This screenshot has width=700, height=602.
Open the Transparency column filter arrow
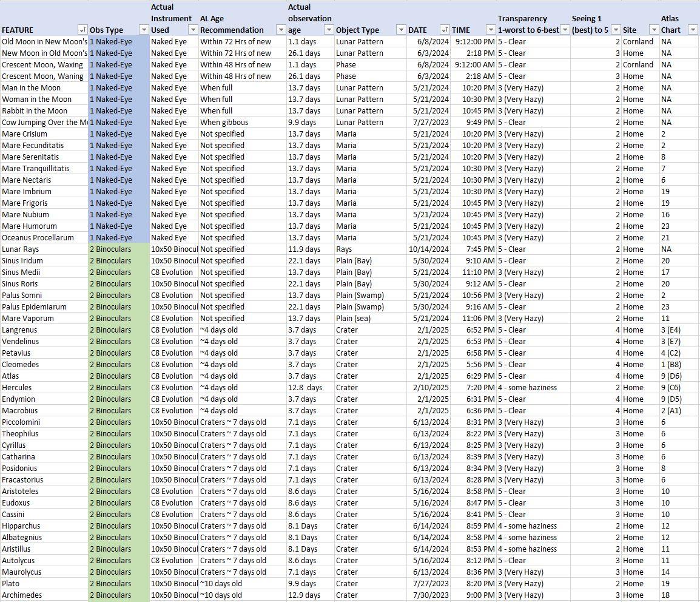pyautogui.click(x=565, y=30)
